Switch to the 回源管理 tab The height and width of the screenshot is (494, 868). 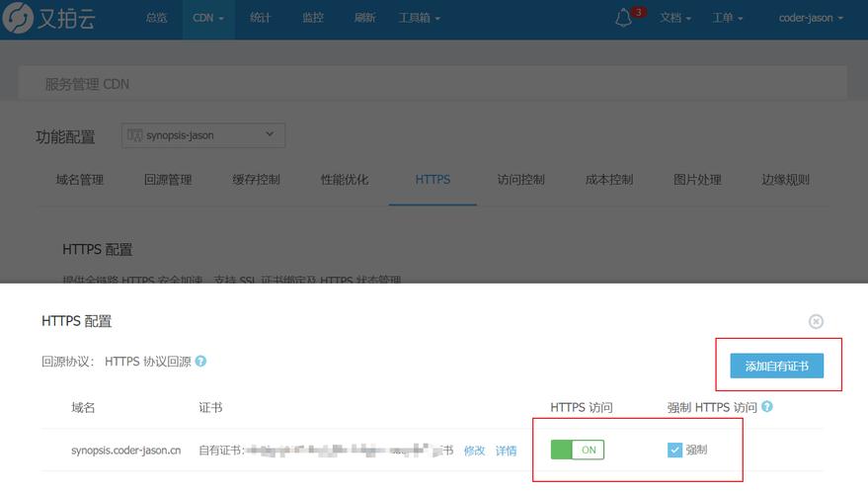[168, 180]
